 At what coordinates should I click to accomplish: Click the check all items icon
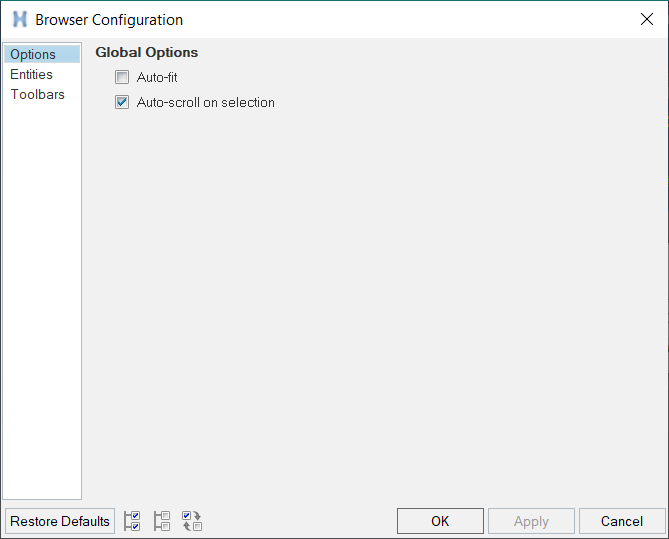(132, 521)
